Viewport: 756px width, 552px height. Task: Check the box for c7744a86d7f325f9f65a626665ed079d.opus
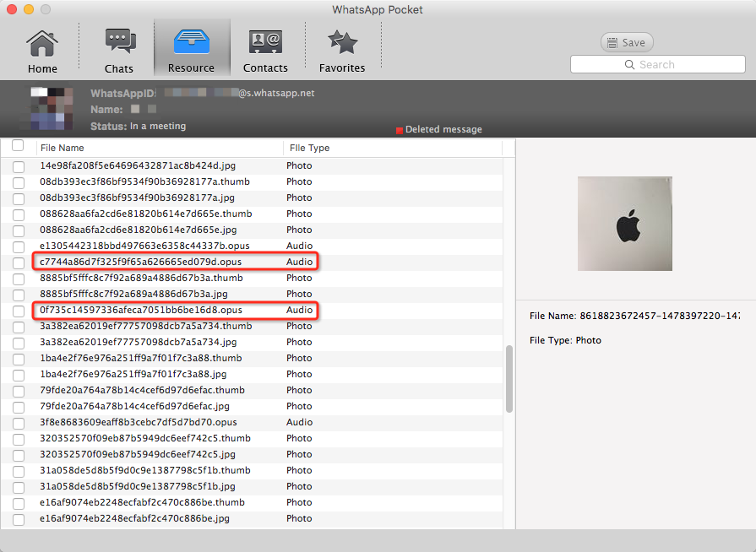coord(19,262)
